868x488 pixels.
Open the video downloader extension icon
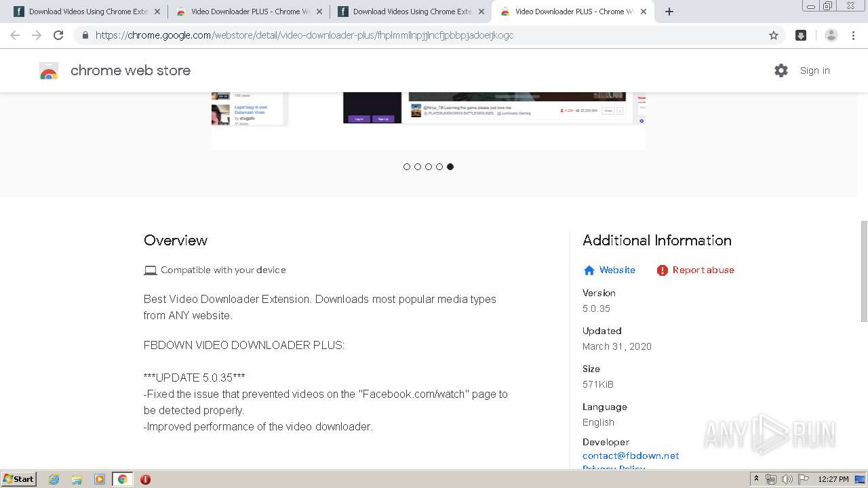coord(801,35)
